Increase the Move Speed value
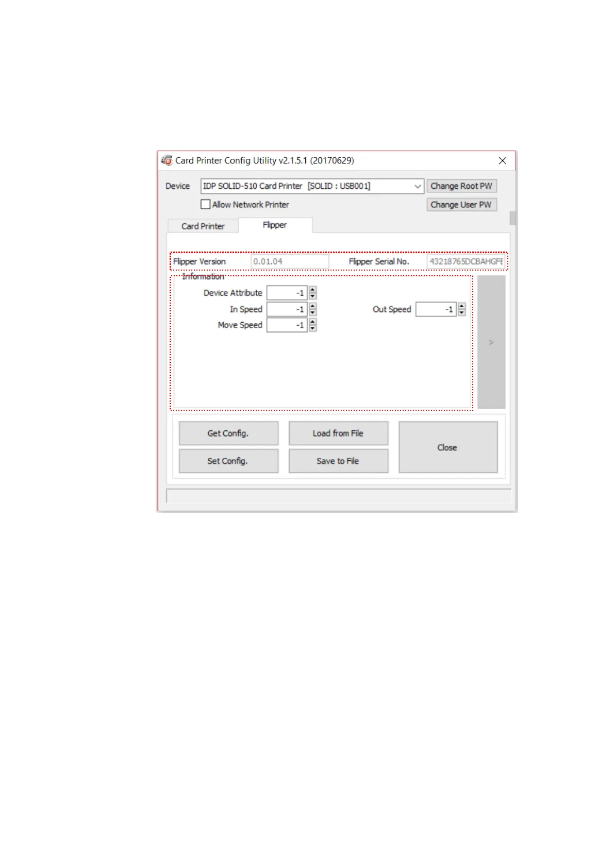Screen dimensions: 614x868 [x=312, y=322]
